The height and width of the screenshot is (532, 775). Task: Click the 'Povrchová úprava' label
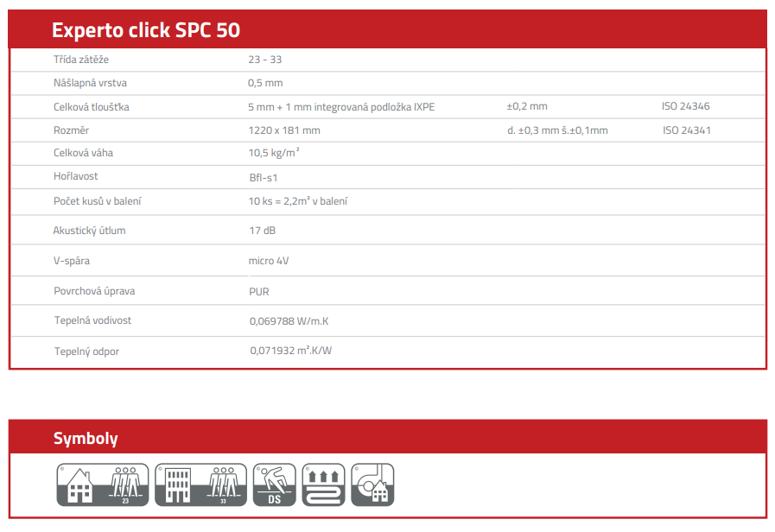coord(94,291)
